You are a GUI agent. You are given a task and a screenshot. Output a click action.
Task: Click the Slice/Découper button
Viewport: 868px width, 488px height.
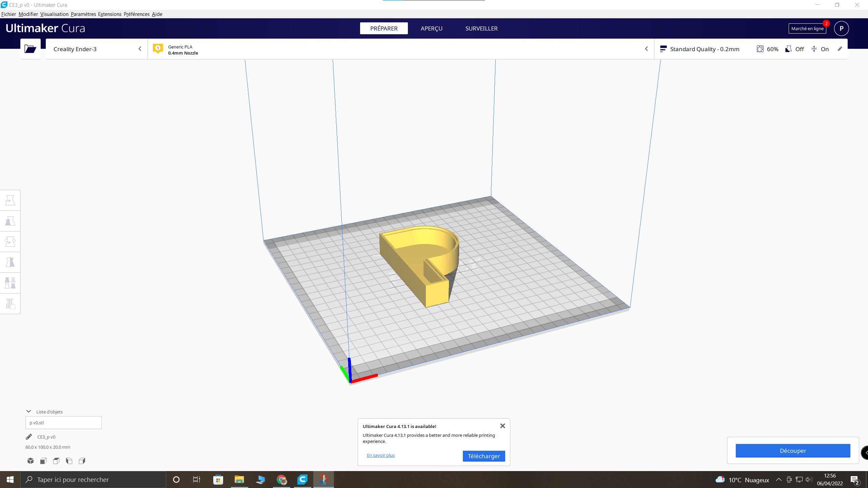pyautogui.click(x=793, y=450)
